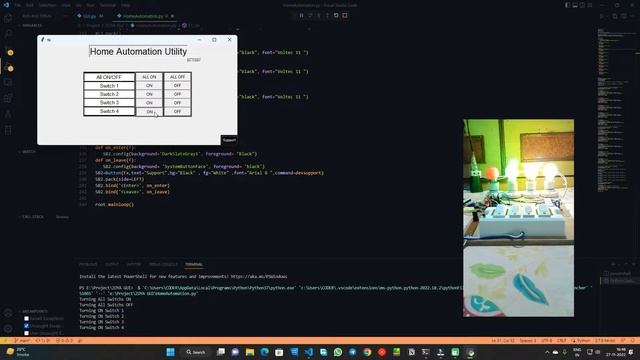This screenshot has height=360, width=640.
Task: Click Ln/Col position in status bar
Action: point(503,340)
